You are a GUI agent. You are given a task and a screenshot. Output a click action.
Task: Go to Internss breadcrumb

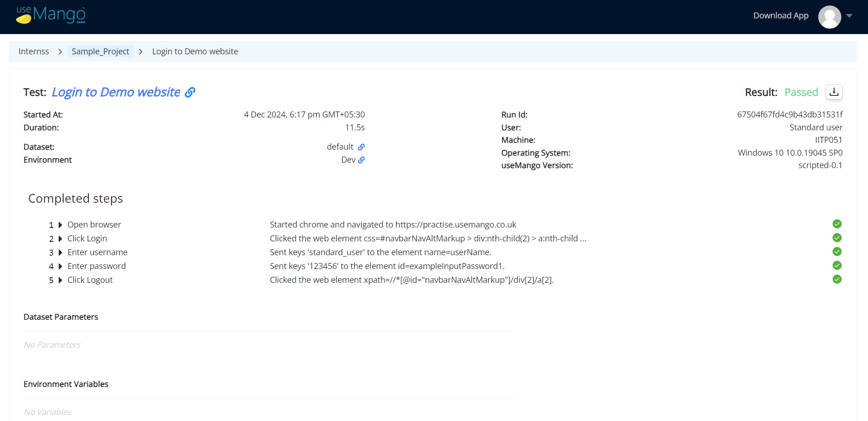[x=34, y=52]
